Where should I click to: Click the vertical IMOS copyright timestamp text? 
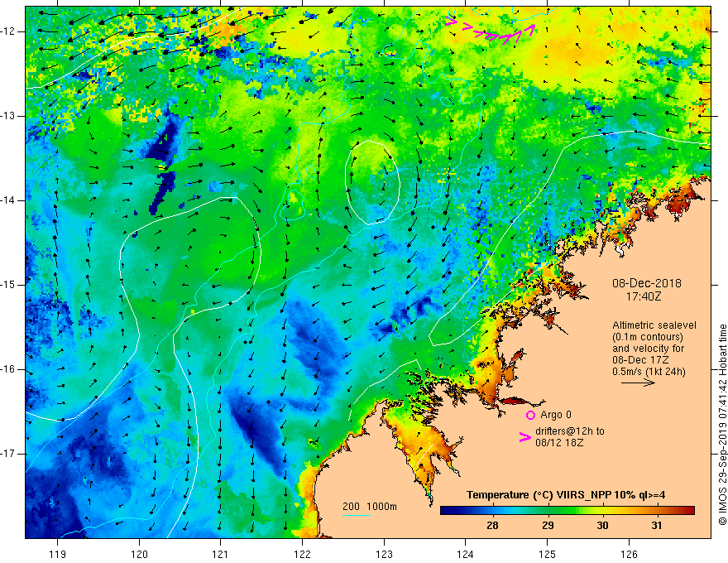coord(722,425)
